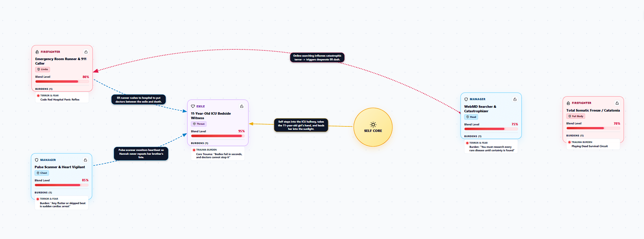Click the 85% blend level value

click(x=85, y=180)
